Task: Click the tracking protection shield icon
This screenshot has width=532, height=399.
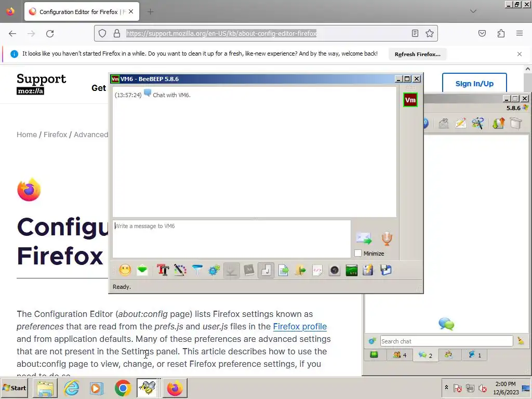Action: pyautogui.click(x=102, y=33)
